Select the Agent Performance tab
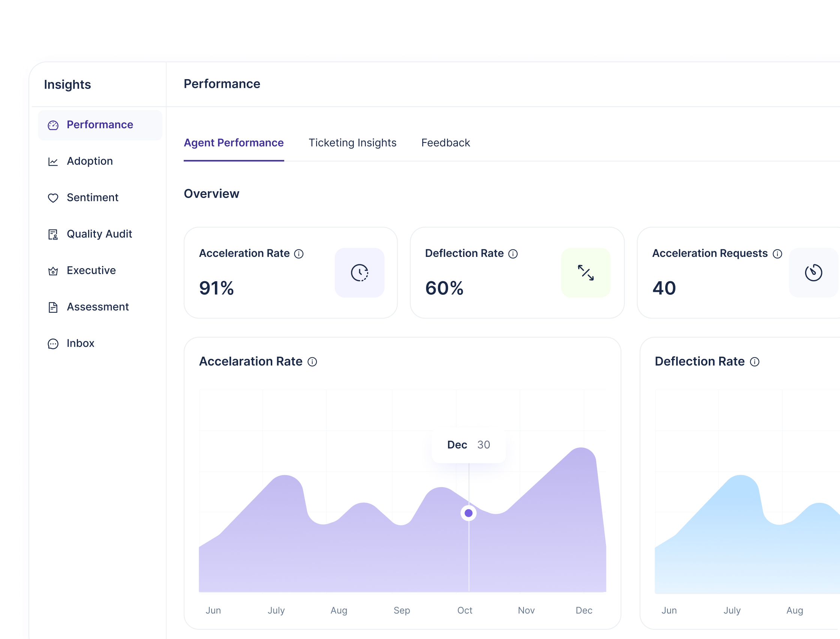 [234, 142]
